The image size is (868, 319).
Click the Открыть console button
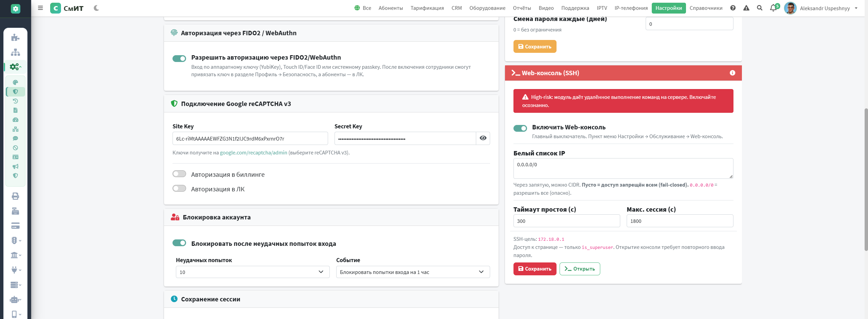click(580, 269)
